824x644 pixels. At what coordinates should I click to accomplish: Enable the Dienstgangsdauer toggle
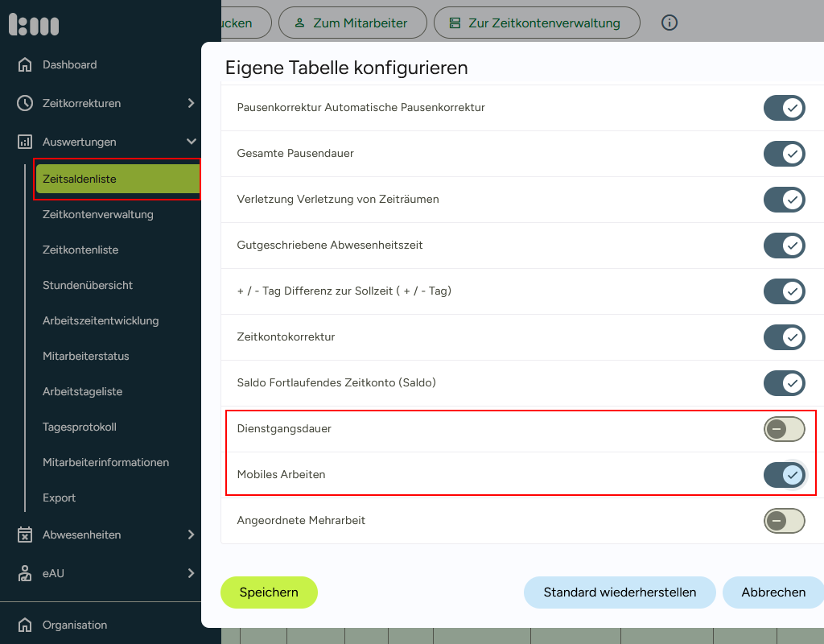tap(784, 429)
